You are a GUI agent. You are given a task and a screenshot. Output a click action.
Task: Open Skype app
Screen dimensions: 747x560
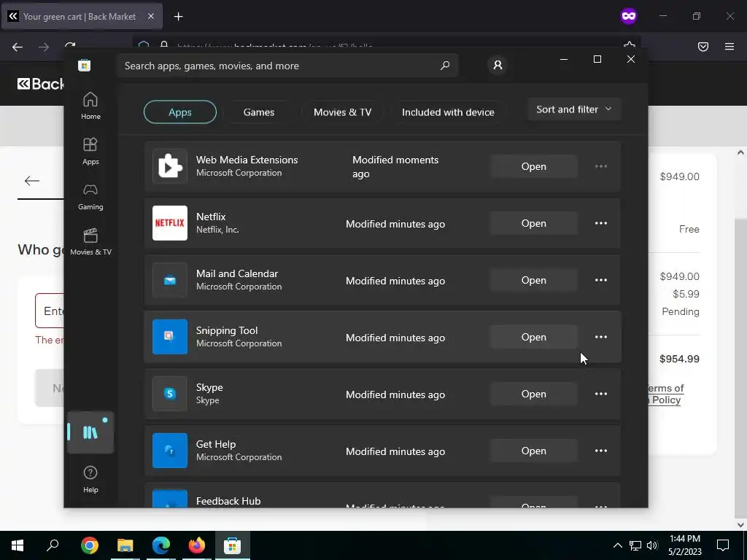click(533, 394)
